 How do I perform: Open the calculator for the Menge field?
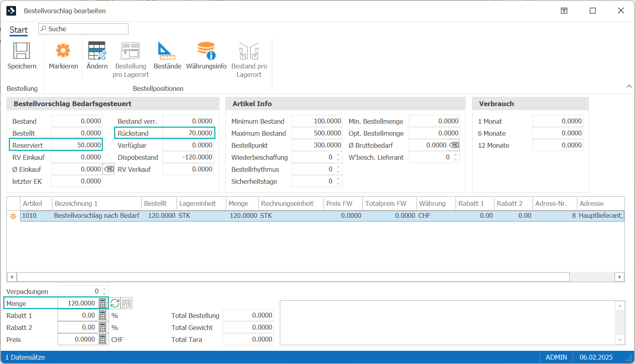coord(102,303)
